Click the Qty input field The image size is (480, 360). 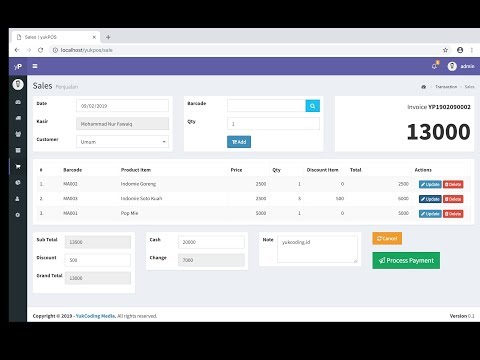pos(273,124)
